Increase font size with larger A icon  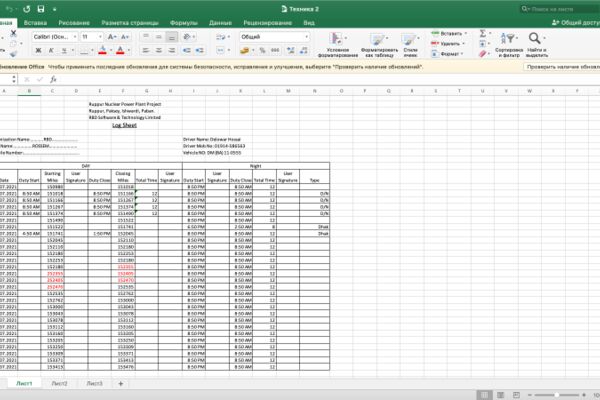click(x=112, y=37)
